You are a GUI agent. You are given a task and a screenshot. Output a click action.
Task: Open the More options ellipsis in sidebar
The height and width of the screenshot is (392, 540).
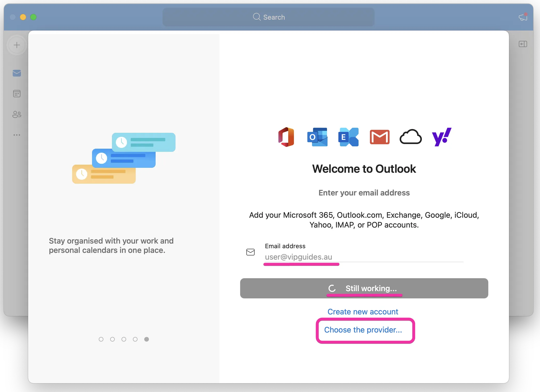(16, 135)
